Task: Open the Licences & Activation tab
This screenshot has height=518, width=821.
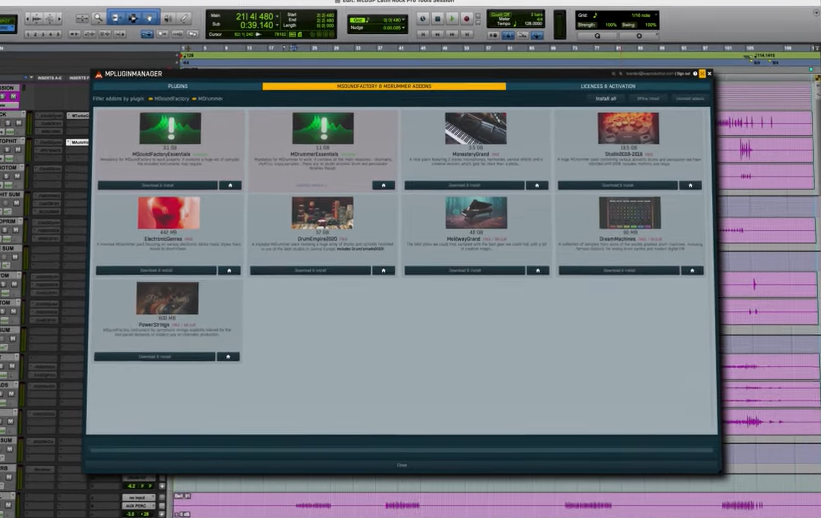Action: coord(608,86)
